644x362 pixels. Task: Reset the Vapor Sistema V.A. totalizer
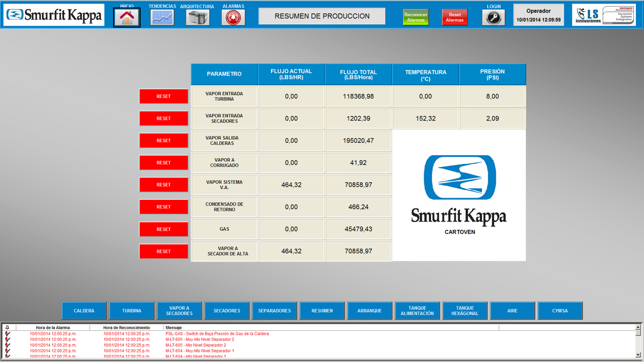pos(164,185)
